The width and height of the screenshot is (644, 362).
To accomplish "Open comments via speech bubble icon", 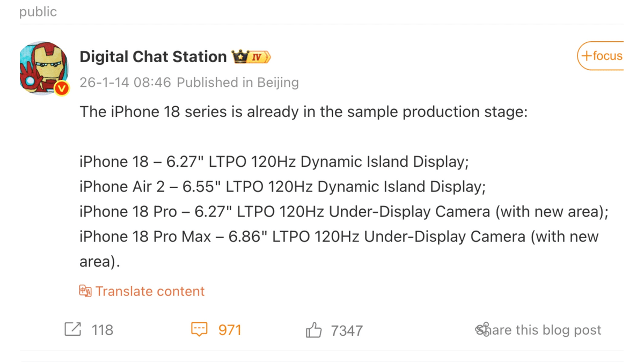I will coord(199,329).
